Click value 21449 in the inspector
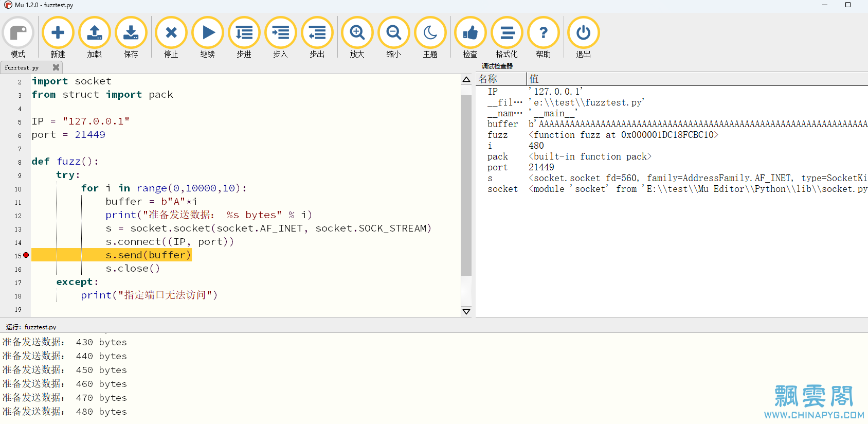Viewport: 868px width, 424px height. tap(541, 167)
